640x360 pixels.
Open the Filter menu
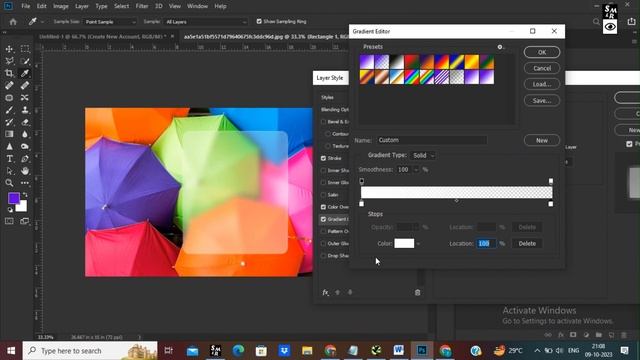pos(142,7)
